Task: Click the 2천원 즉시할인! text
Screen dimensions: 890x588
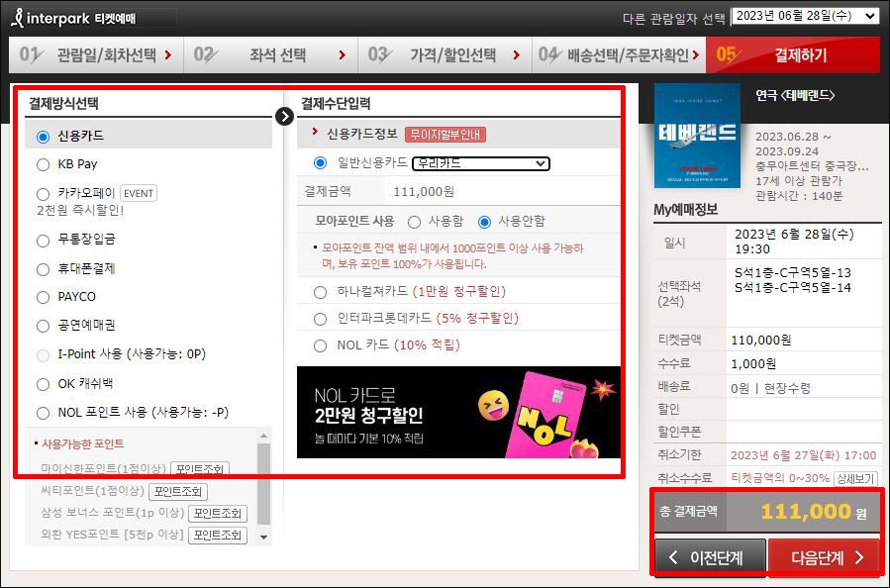Action: pos(80,211)
